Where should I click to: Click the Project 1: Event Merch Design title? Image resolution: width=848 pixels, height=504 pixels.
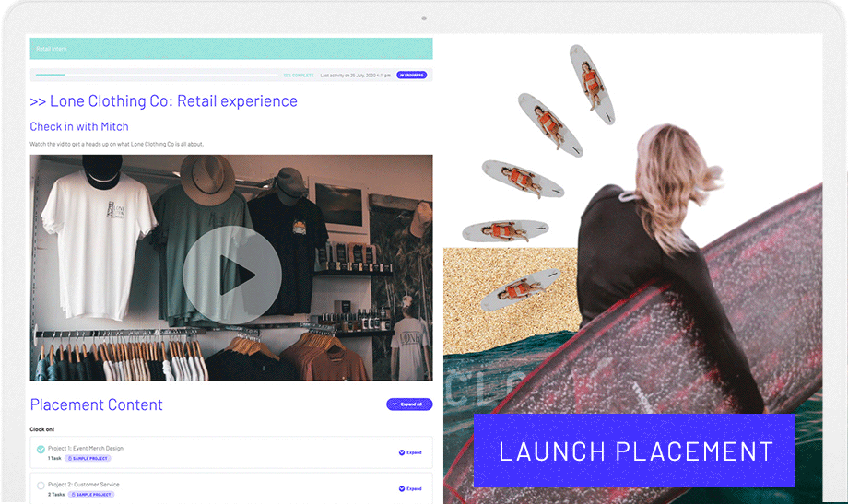point(86,449)
